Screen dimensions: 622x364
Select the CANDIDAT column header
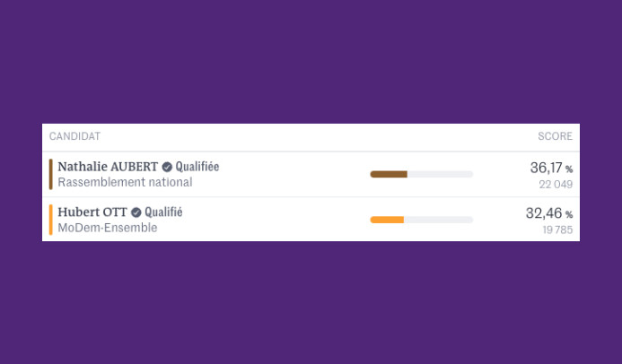(74, 136)
